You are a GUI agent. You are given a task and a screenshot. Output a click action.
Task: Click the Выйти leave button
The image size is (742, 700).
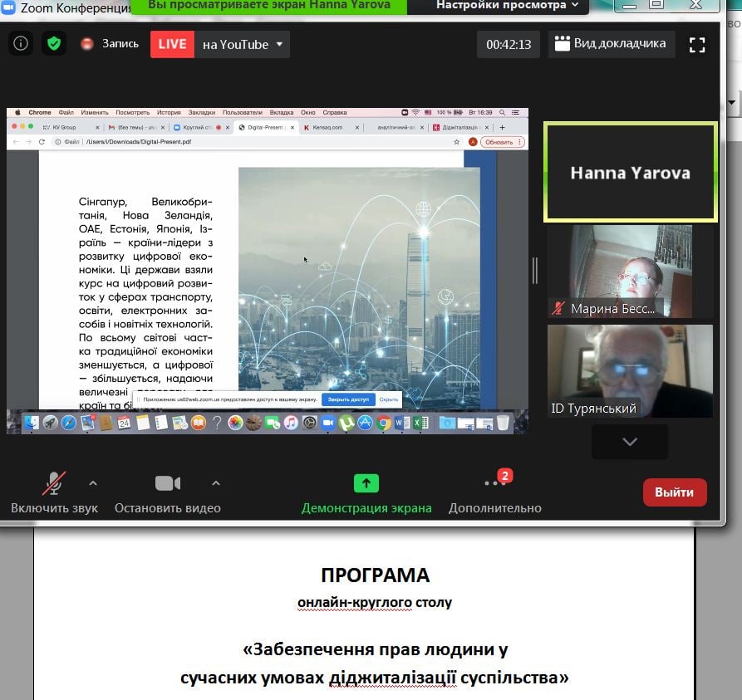[674, 492]
